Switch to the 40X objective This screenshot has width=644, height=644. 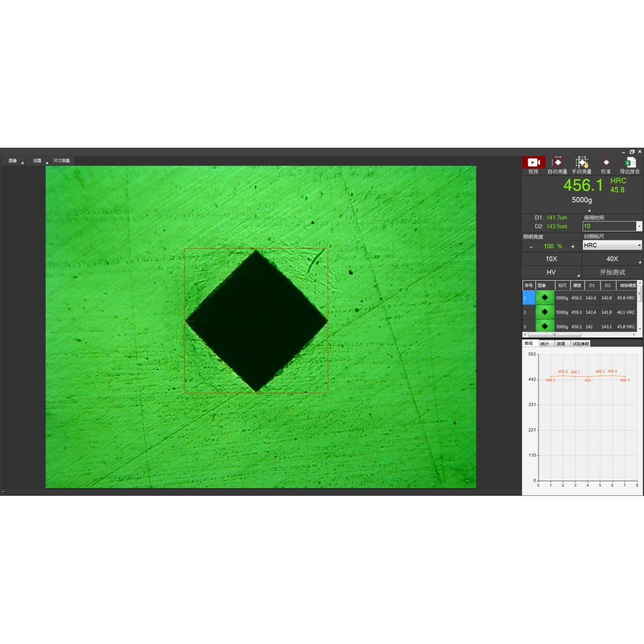coord(612,259)
